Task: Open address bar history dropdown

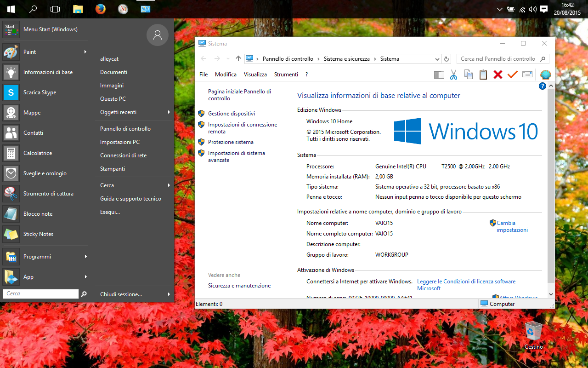Action: 437,59
